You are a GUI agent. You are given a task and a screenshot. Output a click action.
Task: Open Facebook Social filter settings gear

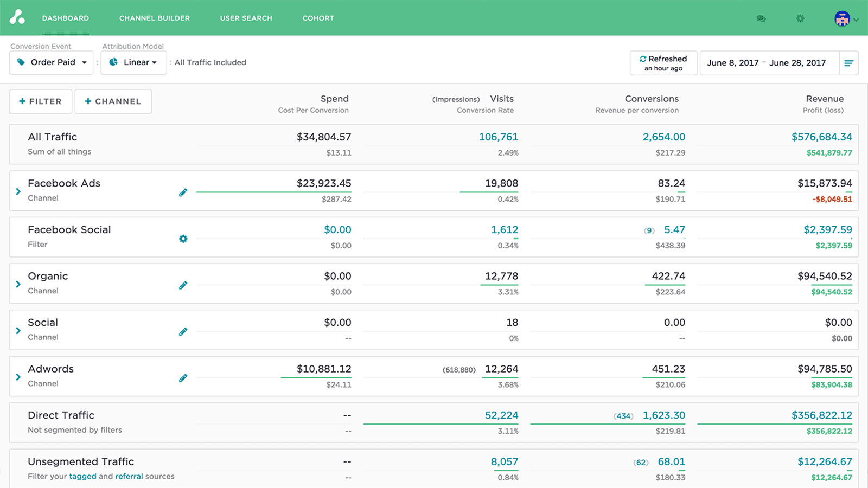(x=183, y=238)
